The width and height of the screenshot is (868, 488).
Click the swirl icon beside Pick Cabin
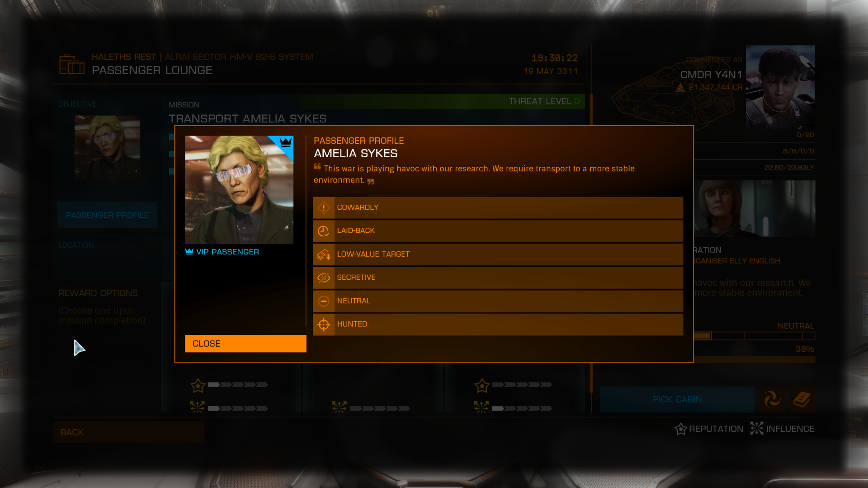coord(772,399)
